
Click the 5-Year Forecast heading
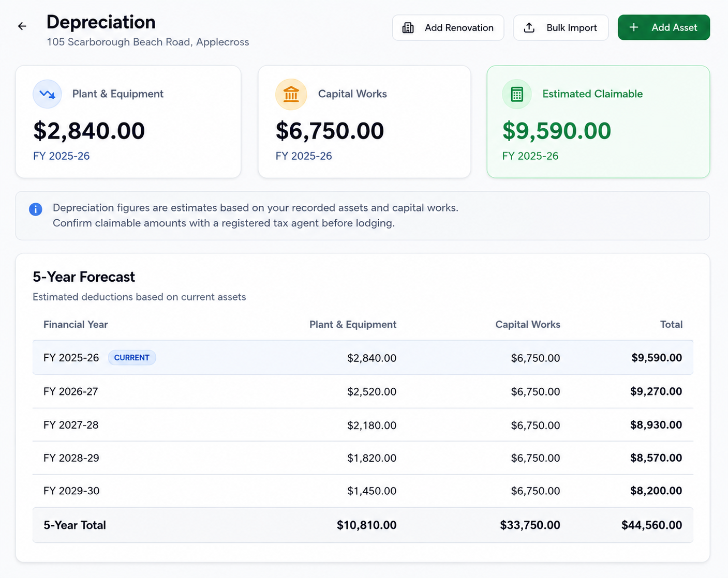84,277
